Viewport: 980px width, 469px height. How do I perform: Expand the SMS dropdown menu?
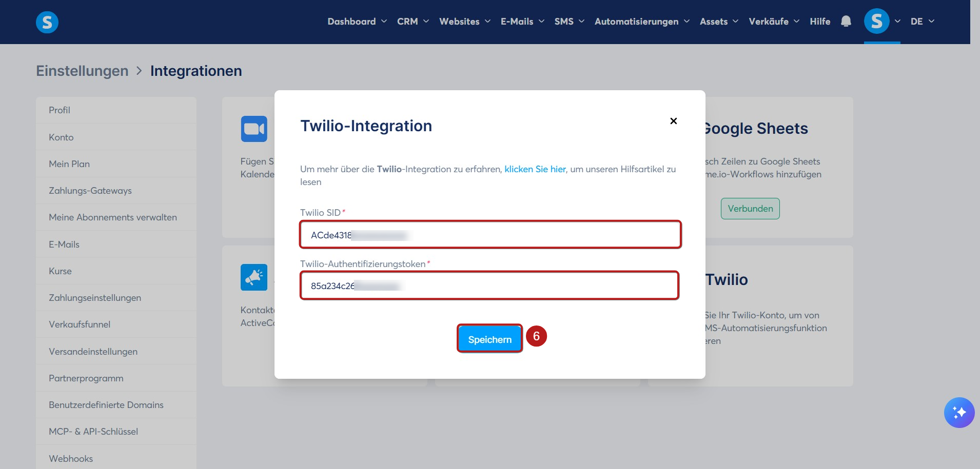coord(570,22)
